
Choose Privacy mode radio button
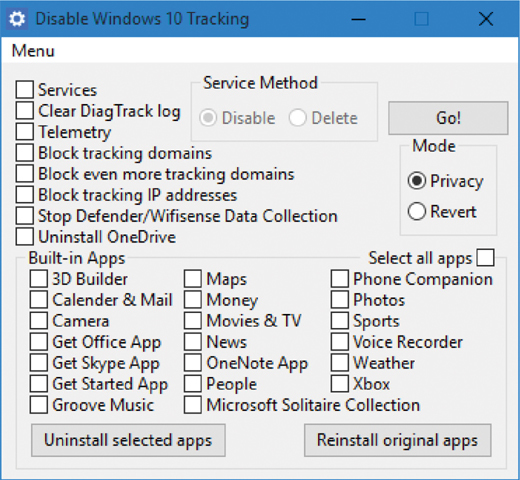tap(417, 181)
